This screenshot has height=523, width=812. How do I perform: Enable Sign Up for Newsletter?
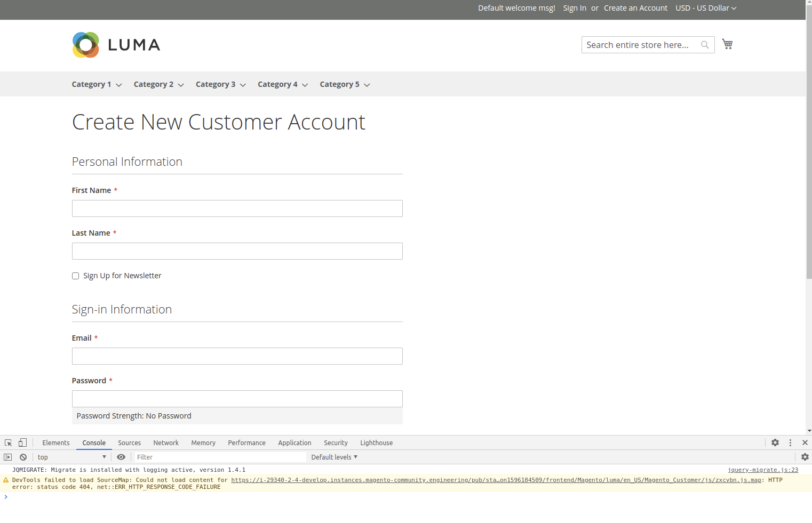[x=75, y=276]
